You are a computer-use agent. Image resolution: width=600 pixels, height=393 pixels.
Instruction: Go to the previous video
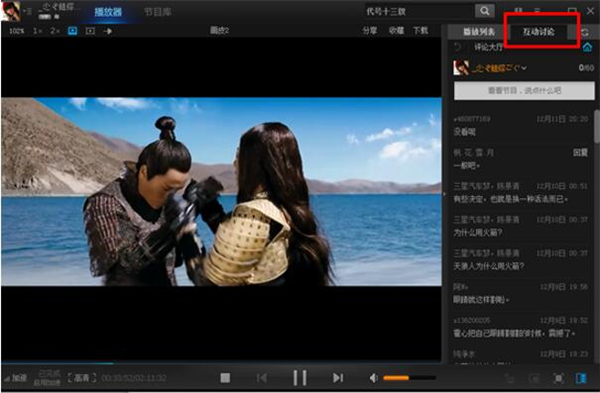[262, 378]
